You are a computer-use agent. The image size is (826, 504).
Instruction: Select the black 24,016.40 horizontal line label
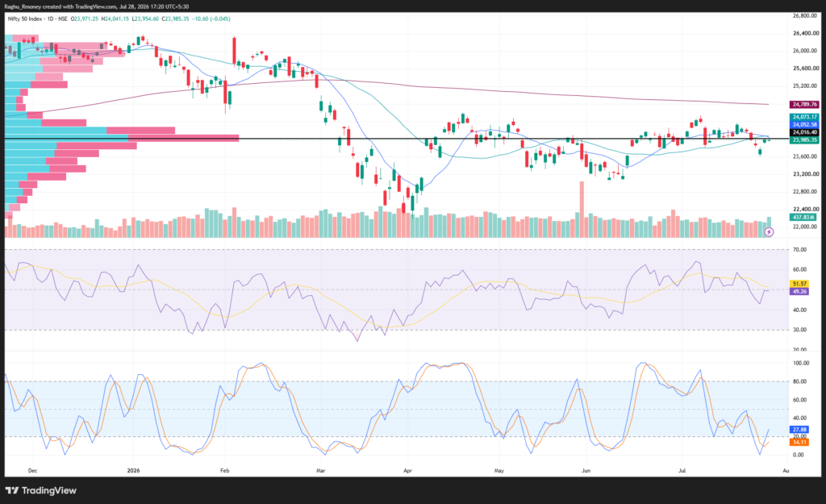804,133
